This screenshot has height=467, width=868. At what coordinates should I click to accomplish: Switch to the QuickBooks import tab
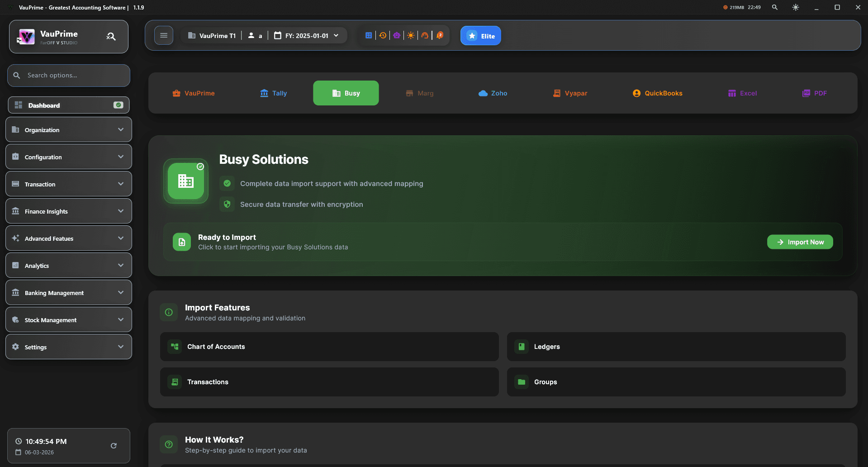[x=658, y=93]
